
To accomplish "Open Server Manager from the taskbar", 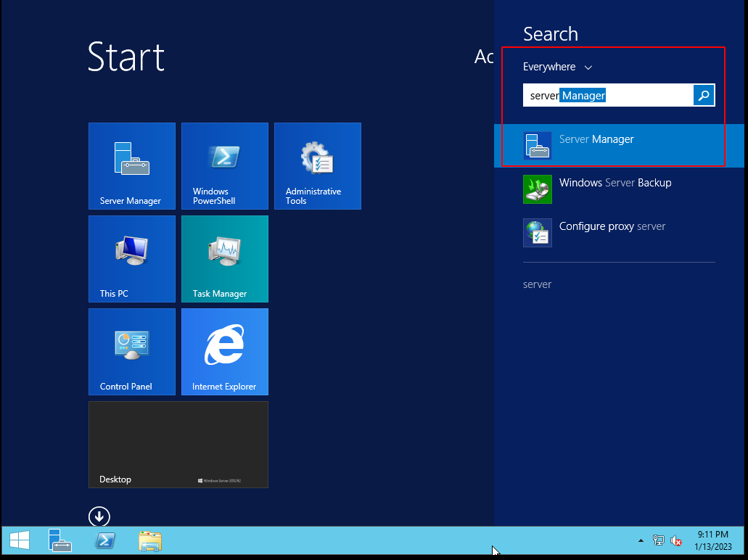I will 59,540.
